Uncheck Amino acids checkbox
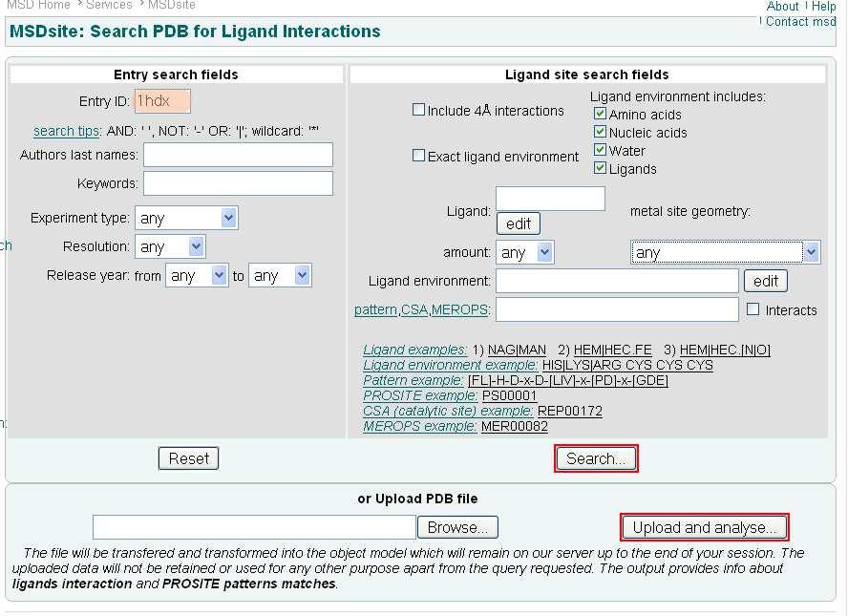The height and width of the screenshot is (616, 848). (x=600, y=114)
